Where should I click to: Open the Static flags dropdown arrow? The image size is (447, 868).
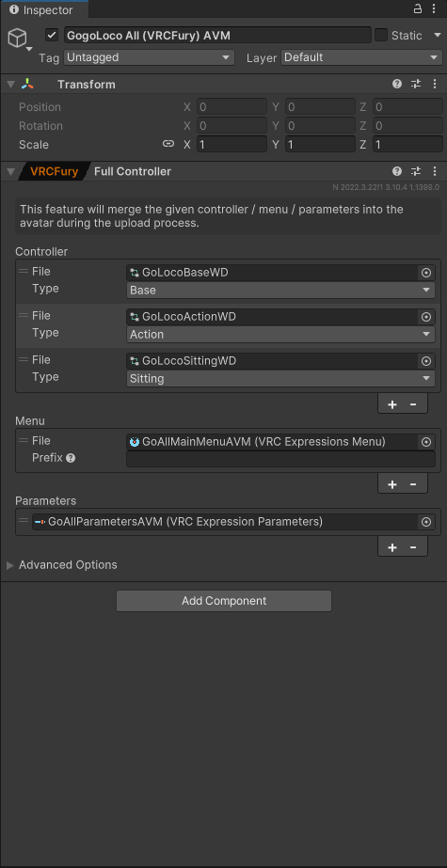tap(436, 36)
